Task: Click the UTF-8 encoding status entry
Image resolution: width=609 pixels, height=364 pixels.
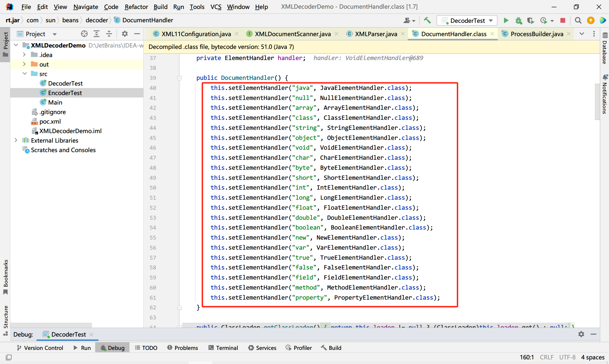Action: click(x=567, y=357)
